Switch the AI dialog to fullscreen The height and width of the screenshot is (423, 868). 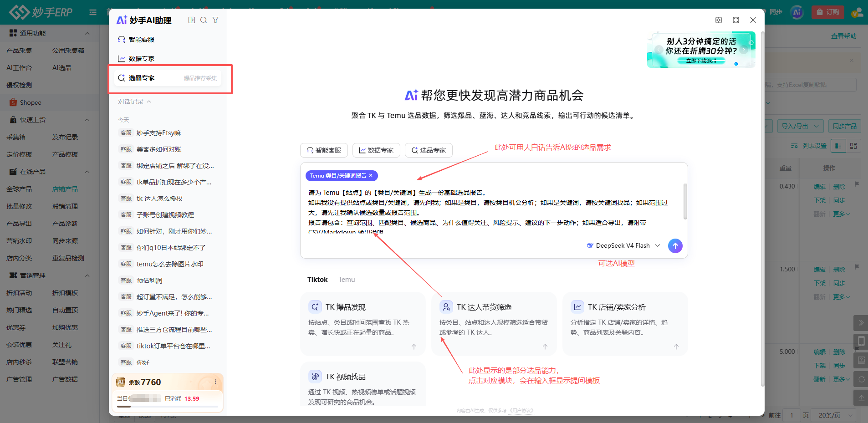736,20
